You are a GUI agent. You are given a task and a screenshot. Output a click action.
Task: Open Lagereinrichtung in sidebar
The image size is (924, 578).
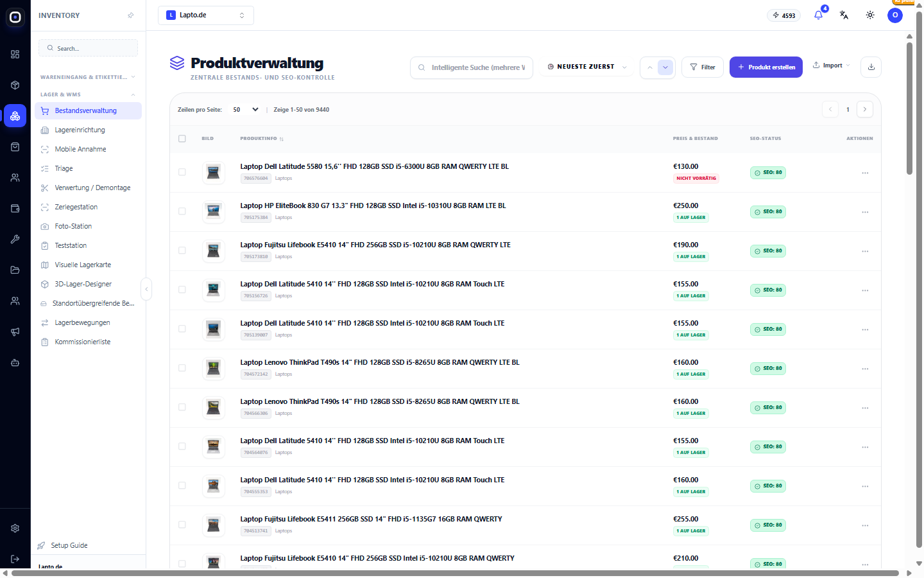click(88, 130)
